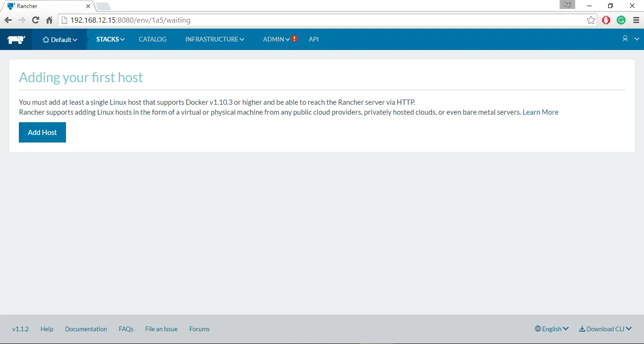Screen dimensions: 644x344
Task: Switch to the Rancher tab
Action: point(48,6)
